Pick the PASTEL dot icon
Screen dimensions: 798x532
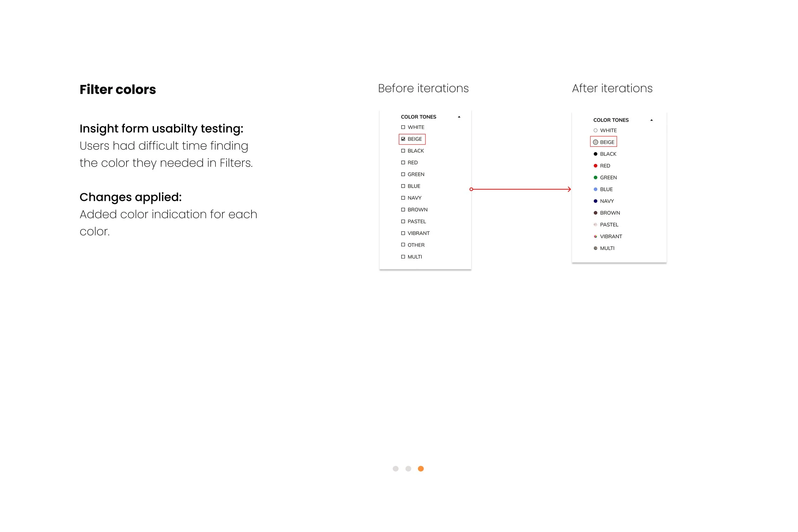595,225
